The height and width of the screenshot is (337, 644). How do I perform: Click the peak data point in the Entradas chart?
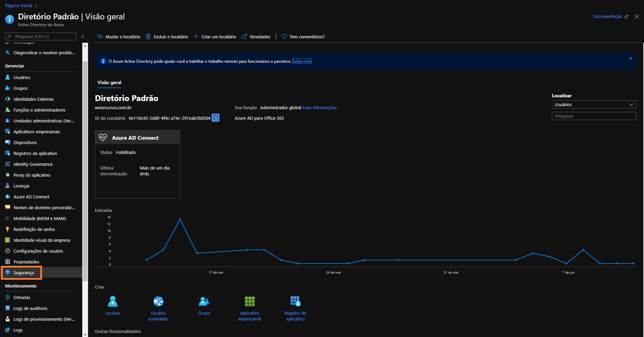tap(180, 219)
